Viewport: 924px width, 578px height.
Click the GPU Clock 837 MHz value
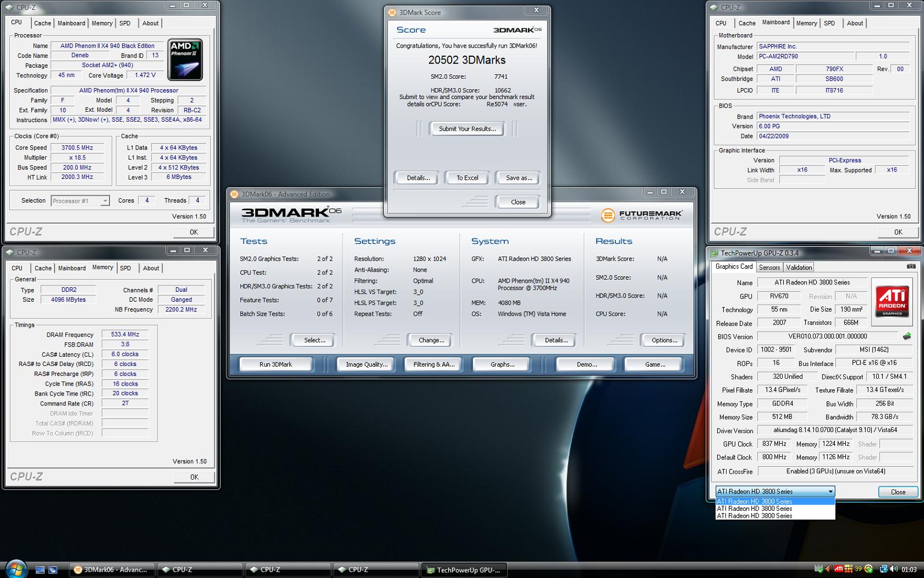click(774, 444)
